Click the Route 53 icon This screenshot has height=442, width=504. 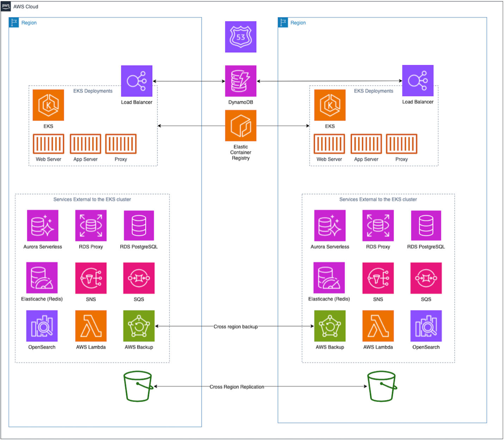coord(240,37)
